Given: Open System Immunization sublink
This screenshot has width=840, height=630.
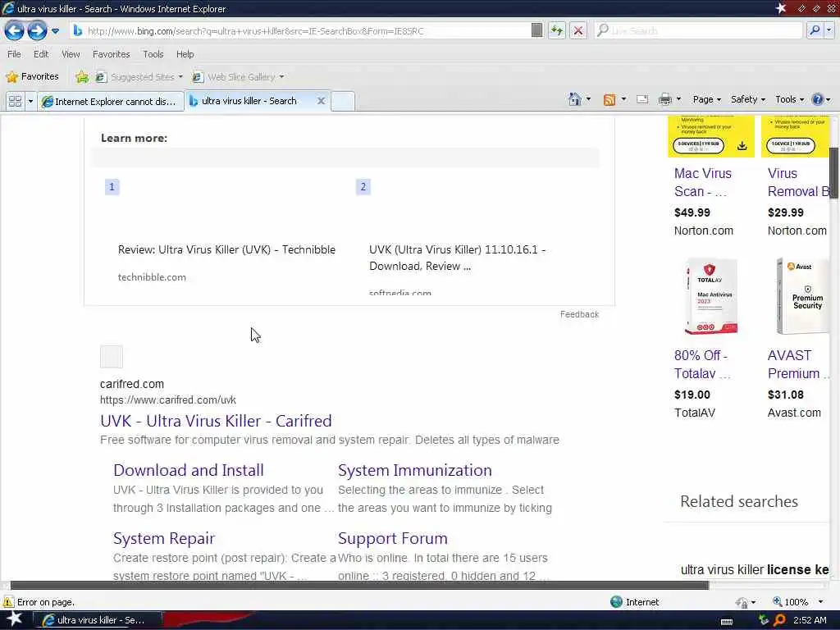Looking at the screenshot, I should tap(414, 470).
